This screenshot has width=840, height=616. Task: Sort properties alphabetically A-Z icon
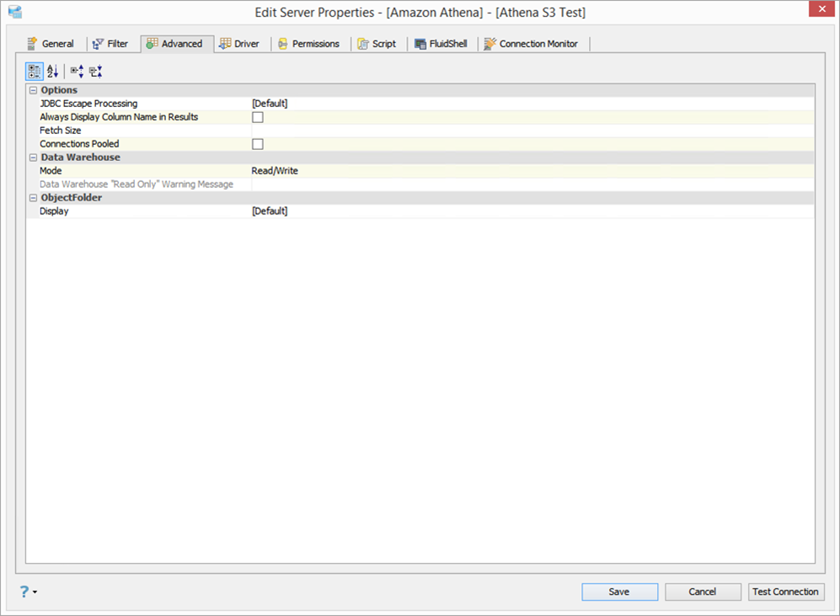tap(52, 72)
